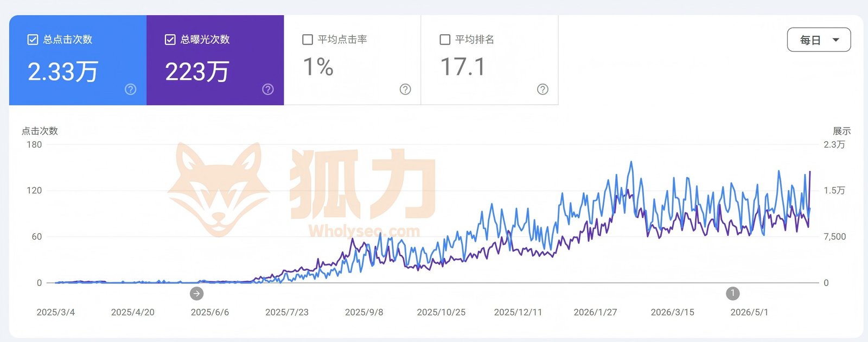Click the 120 left axis label

pos(34,191)
